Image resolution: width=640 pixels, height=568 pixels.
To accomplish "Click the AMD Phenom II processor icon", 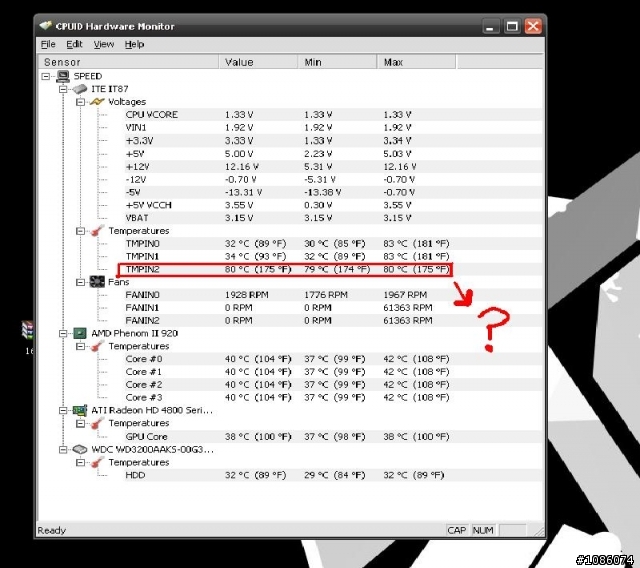I will pyautogui.click(x=80, y=333).
